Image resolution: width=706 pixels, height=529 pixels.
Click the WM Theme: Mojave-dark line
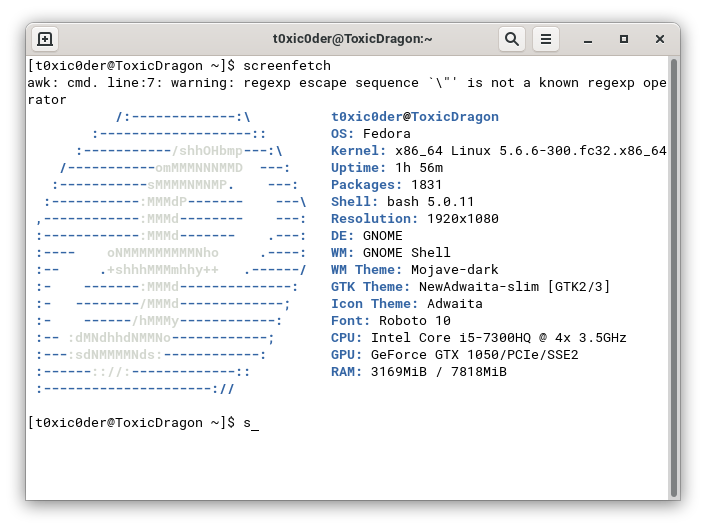point(414,270)
